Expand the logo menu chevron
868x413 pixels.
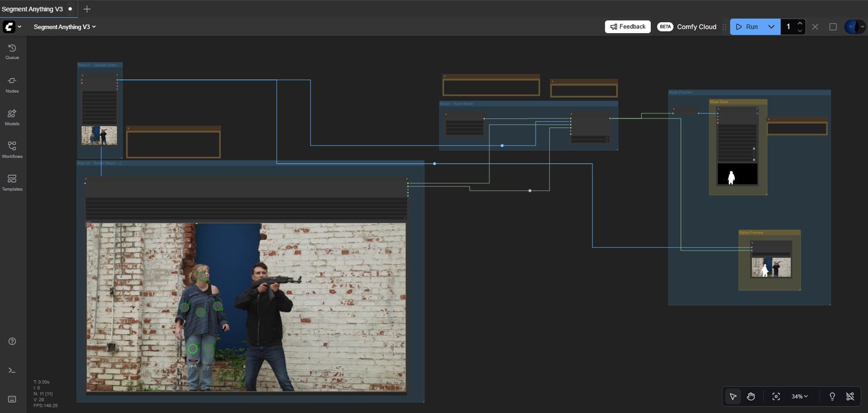coord(19,27)
